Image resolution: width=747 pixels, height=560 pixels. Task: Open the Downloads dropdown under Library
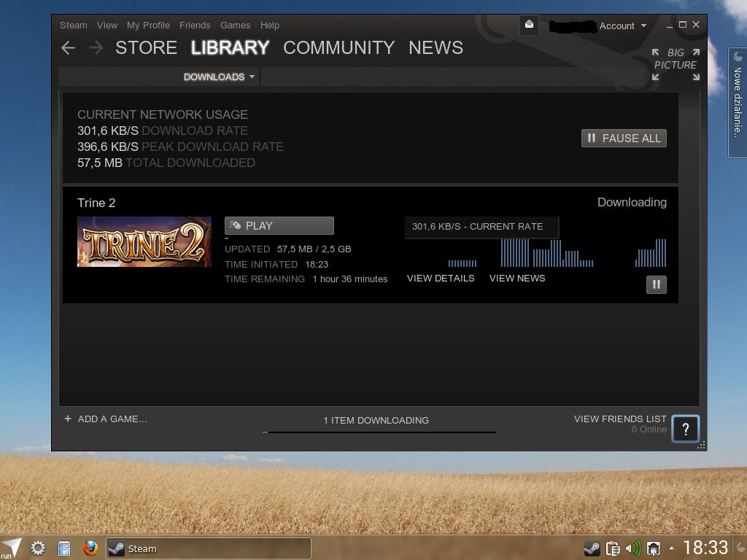(219, 77)
